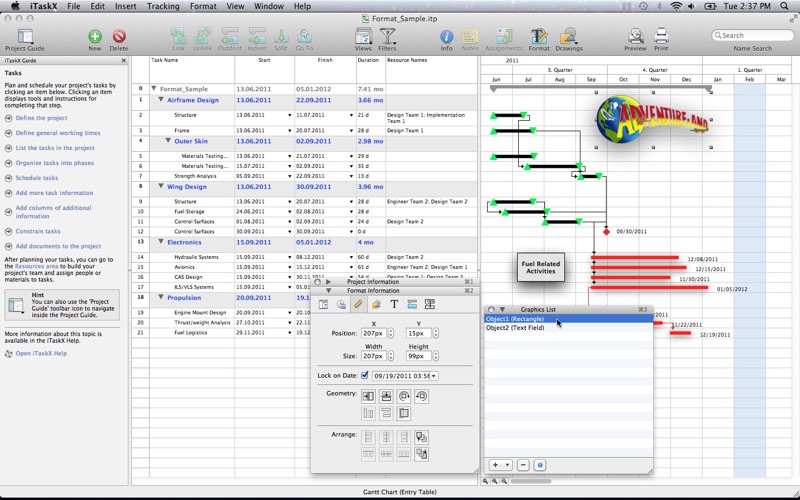Open the Drawings toolbar icon
This screenshot has height=500, width=800.
pos(568,36)
